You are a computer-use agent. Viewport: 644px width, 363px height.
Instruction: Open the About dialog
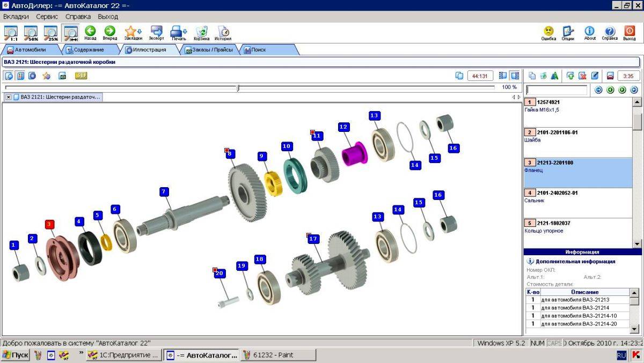(590, 33)
